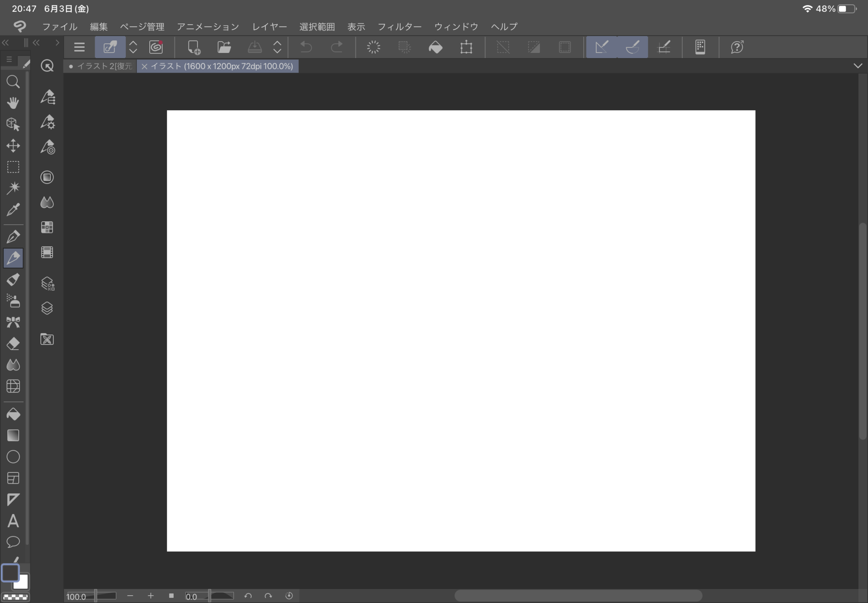
Task: Select the Eraser tool
Action: (13, 344)
